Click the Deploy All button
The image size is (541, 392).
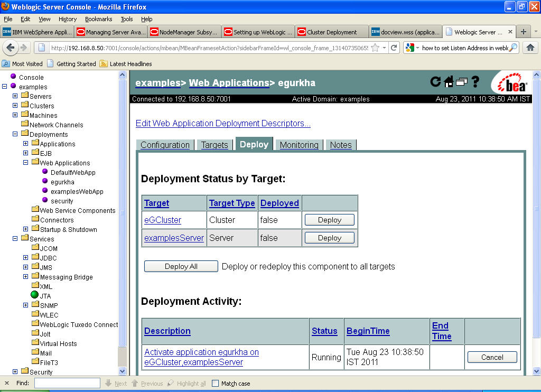[x=181, y=266]
